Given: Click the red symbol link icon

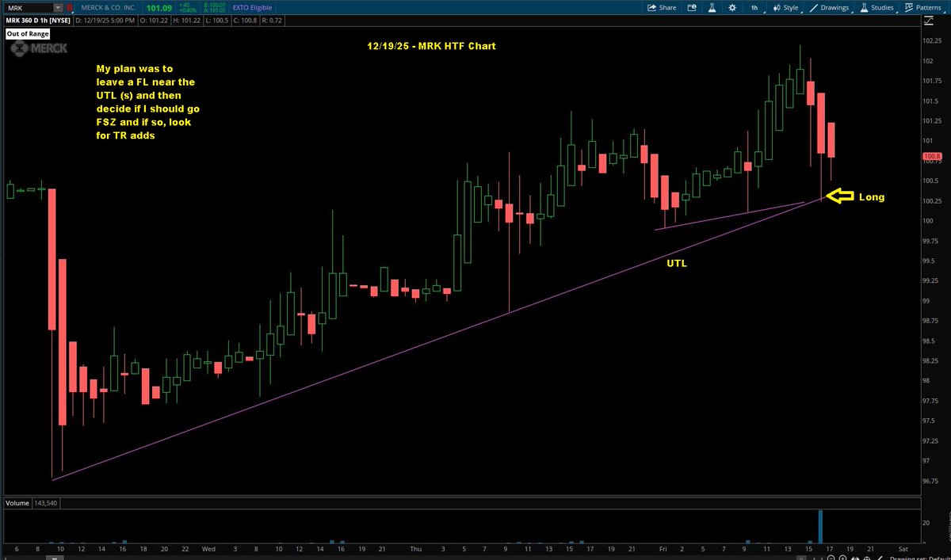Looking at the screenshot, I should (70, 8).
